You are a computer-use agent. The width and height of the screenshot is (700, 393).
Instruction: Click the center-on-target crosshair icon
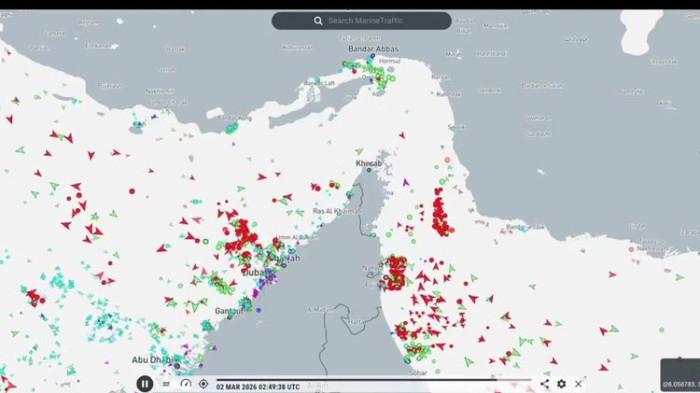203,384
